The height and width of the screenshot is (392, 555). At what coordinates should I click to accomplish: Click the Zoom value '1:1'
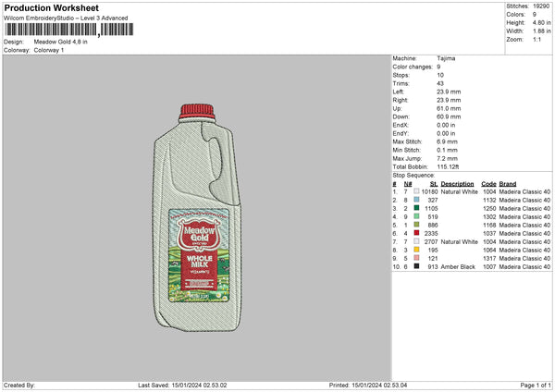(x=536, y=40)
